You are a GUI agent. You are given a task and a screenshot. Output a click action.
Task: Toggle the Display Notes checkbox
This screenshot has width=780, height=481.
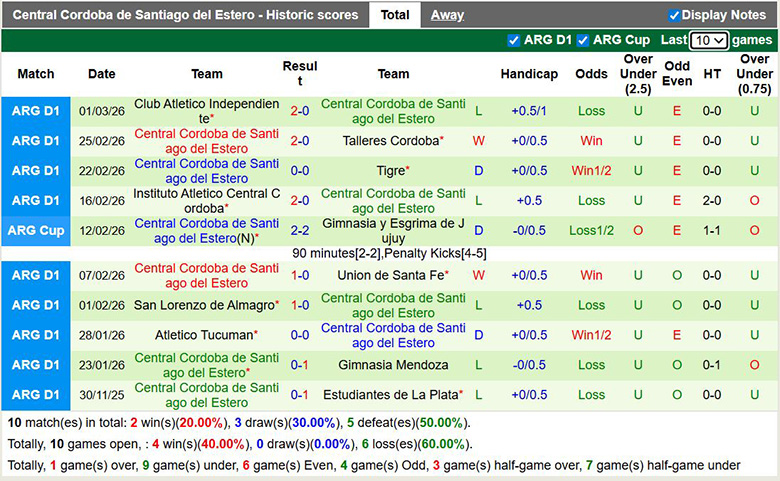(x=675, y=15)
